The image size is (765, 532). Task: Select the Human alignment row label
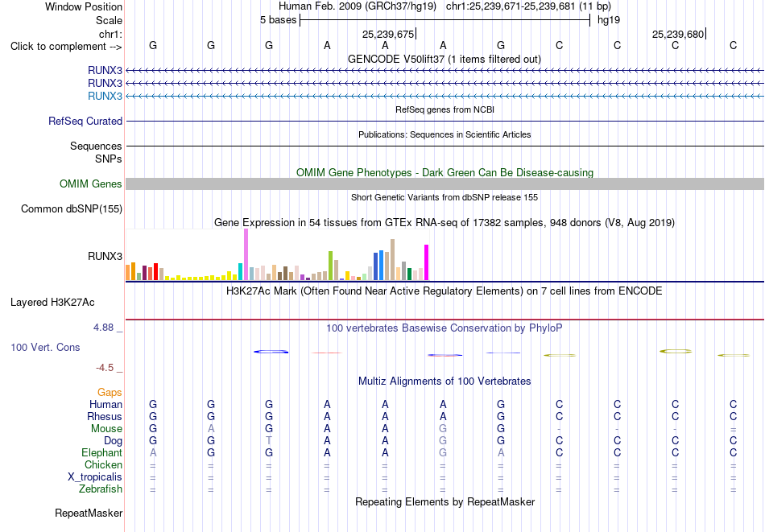[x=105, y=404]
